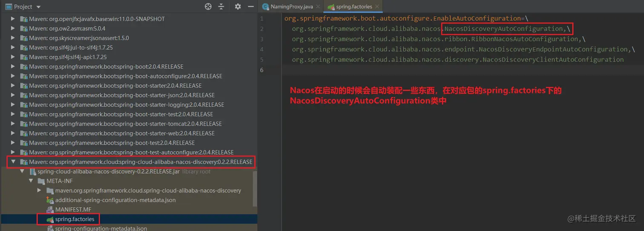Expand maven.org.springframework.cloud folder arrow
This screenshot has height=231, width=644.
[40, 191]
